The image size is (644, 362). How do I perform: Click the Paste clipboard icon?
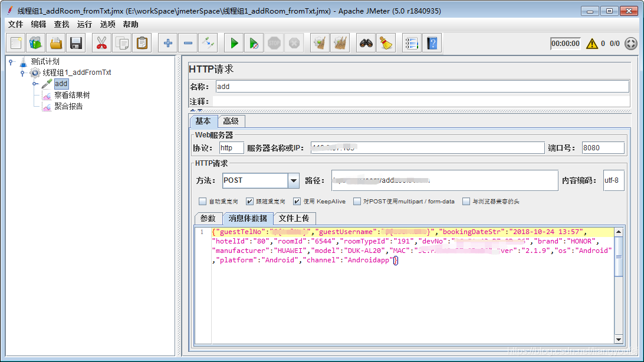tap(142, 43)
